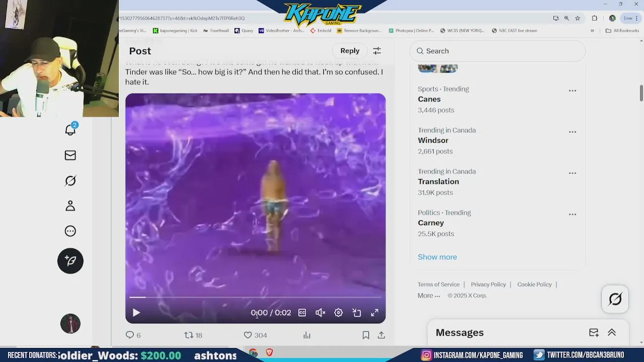
Task: Seek on the video progress bar
Action: 255,297
